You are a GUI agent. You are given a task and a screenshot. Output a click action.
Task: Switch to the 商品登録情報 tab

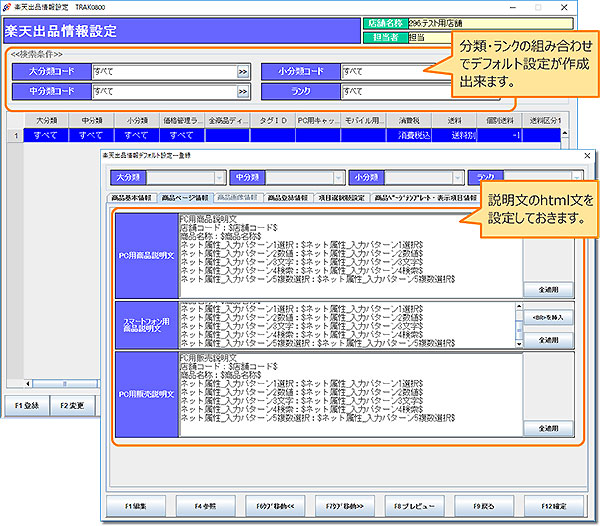289,197
